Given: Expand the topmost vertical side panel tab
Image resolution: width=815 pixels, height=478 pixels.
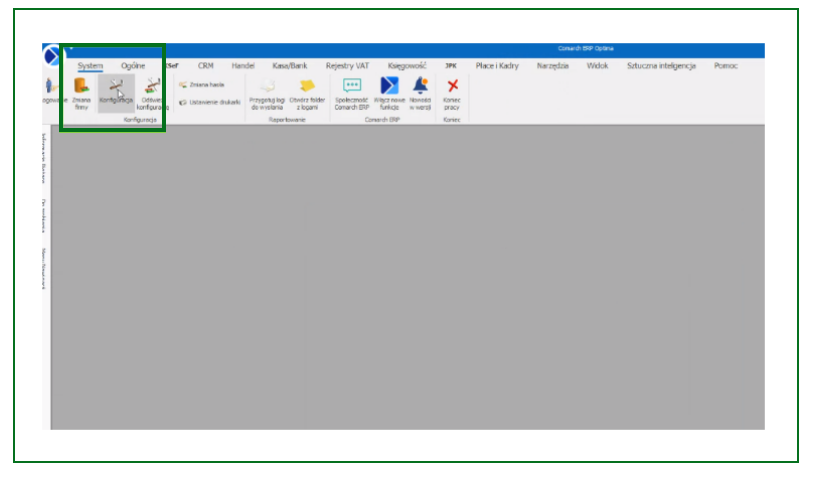Looking at the screenshot, I should point(44,158).
